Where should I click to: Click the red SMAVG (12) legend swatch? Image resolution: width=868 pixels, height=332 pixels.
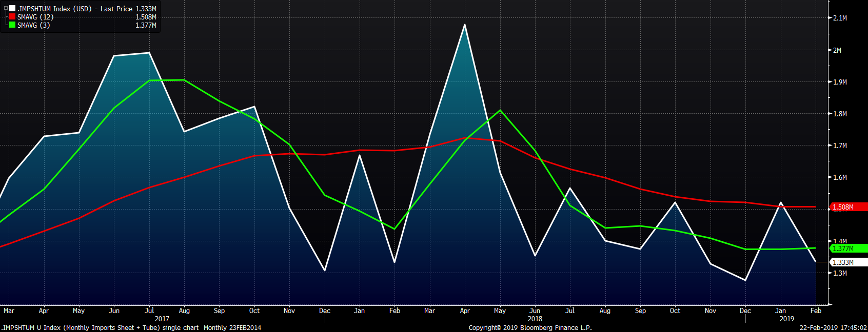(12, 17)
